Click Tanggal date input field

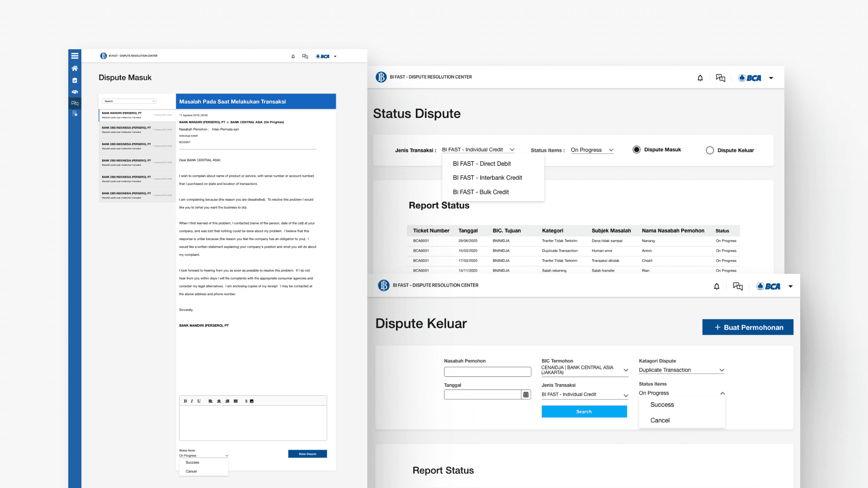pyautogui.click(x=482, y=394)
